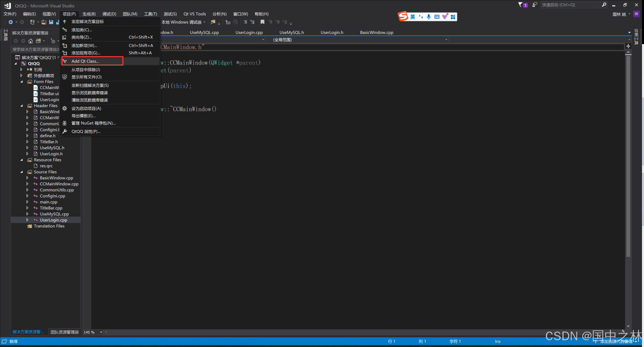Viewport: 644px width, 347px height.
Task: Click the Sogou skin shirt icon
Action: (445, 17)
